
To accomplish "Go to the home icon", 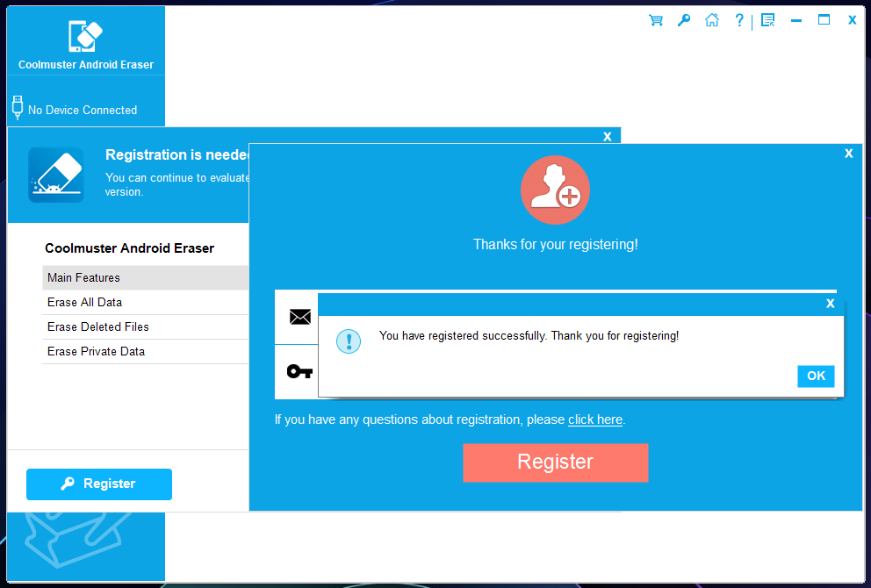I will [711, 20].
